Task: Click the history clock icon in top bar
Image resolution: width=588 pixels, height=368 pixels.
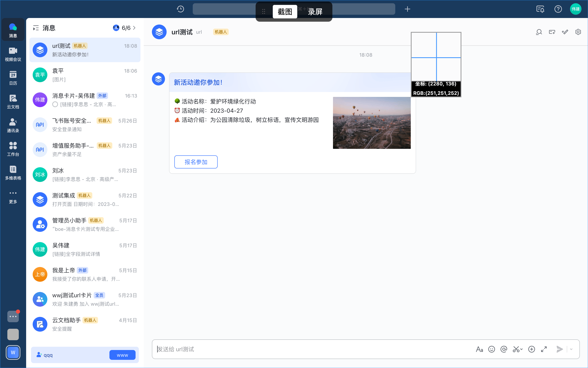Action: pos(180,9)
